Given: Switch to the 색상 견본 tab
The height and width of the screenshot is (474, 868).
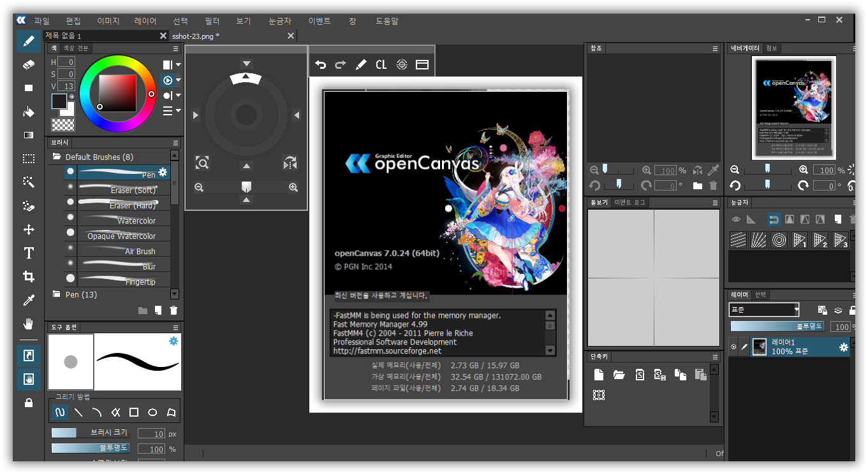Looking at the screenshot, I should pos(76,48).
